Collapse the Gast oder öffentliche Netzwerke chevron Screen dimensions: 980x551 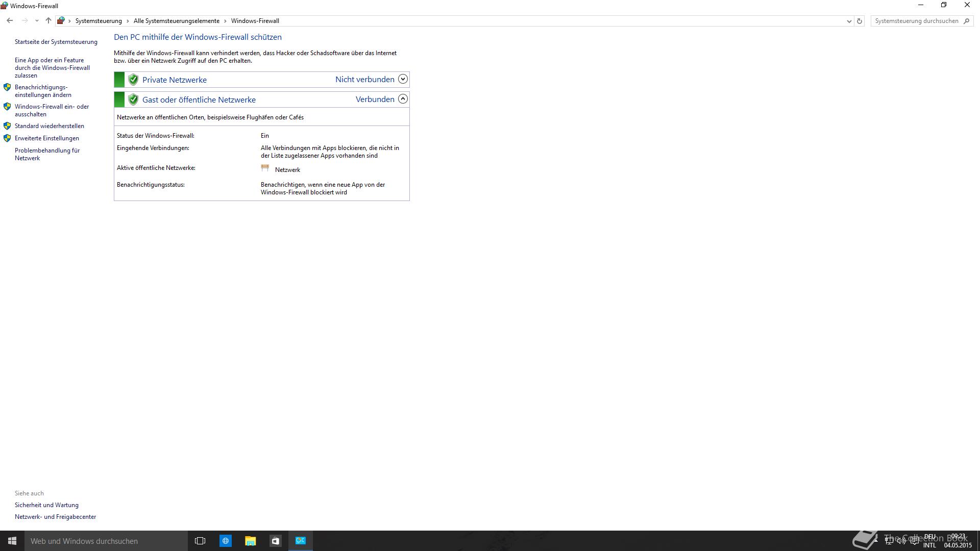click(403, 99)
